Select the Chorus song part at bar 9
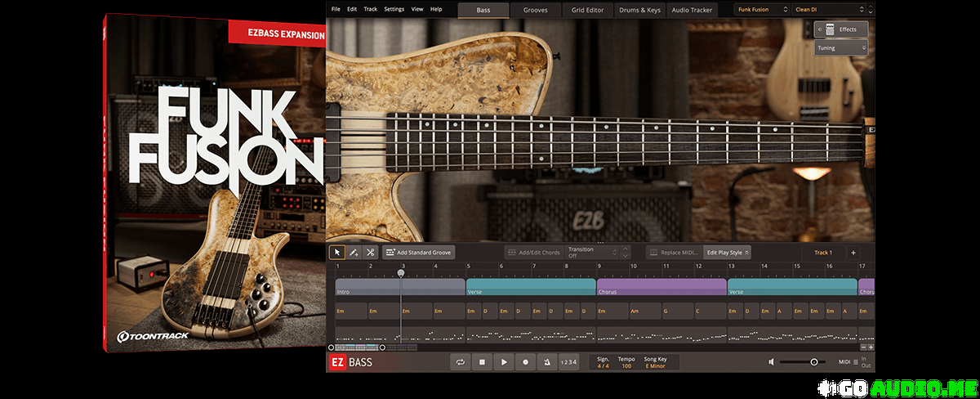Viewport: 980px width, 399px height. coord(661,287)
